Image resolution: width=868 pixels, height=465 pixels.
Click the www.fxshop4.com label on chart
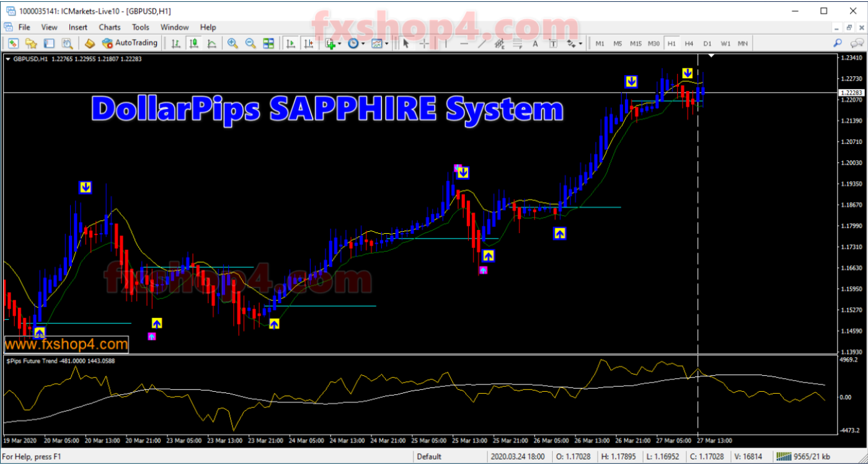pos(66,344)
